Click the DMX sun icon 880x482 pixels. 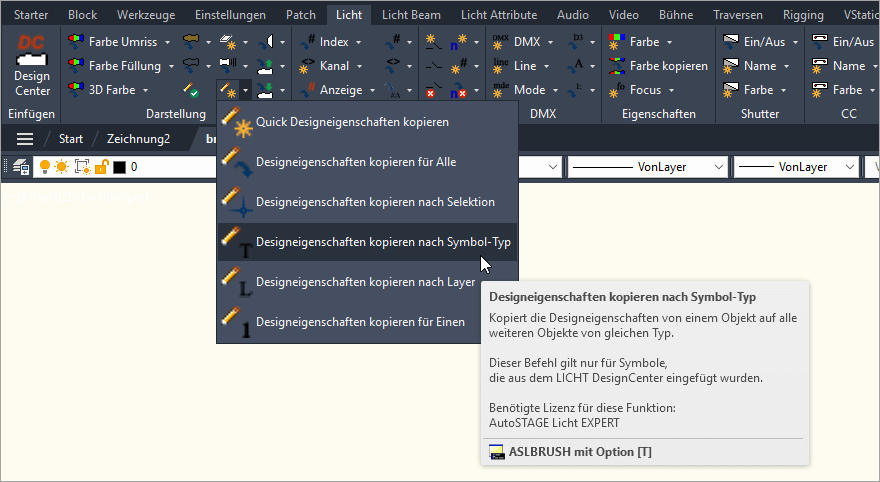pos(501,42)
